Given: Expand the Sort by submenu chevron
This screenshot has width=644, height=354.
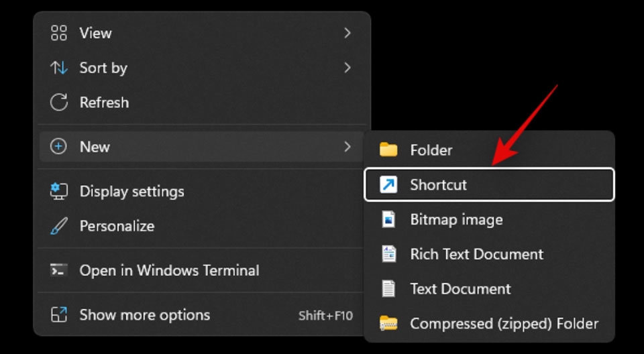Looking at the screenshot, I should click(x=347, y=67).
